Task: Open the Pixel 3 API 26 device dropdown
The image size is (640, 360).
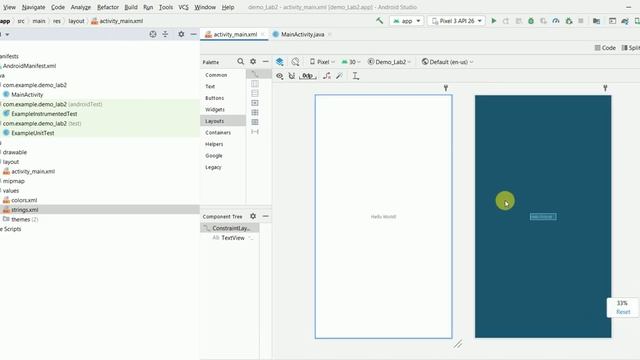Action: 456,21
